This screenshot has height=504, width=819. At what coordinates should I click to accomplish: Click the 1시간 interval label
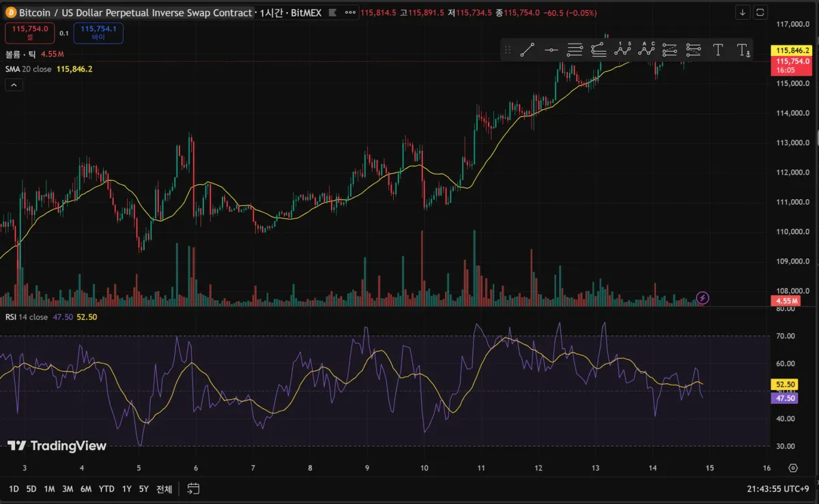273,13
